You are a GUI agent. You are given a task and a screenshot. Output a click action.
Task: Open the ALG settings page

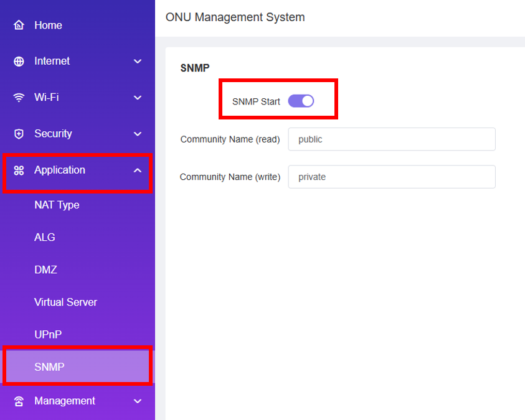point(45,238)
